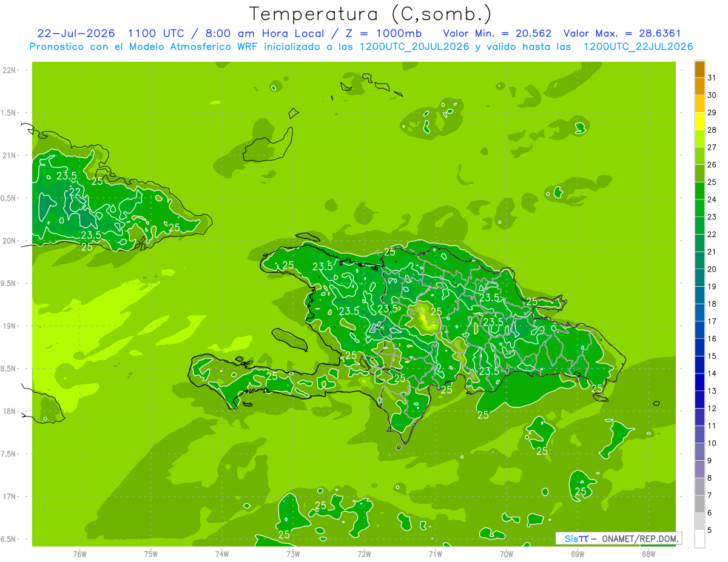Click the 'SisTT – ONAMET/REP.DOM.' credit box

tap(618, 538)
